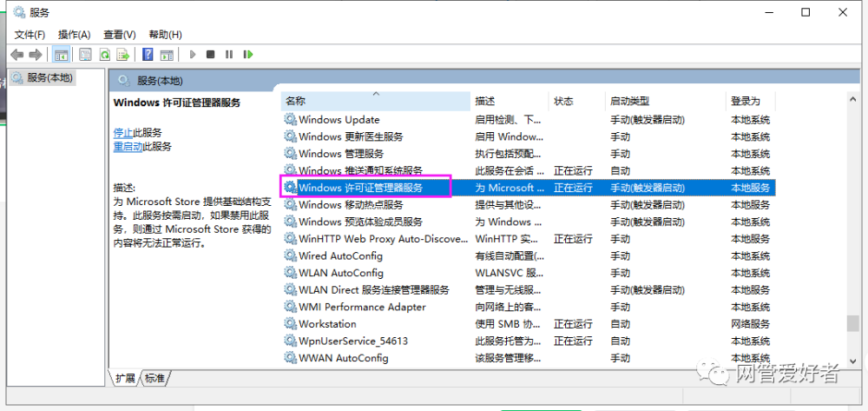Click the 停止 link for this service

[x=123, y=132]
